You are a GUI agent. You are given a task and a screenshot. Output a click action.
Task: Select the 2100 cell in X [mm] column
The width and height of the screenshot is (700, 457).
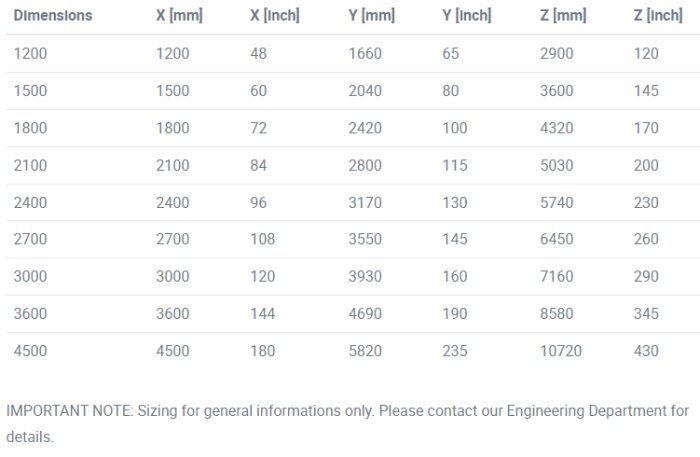coord(172,166)
